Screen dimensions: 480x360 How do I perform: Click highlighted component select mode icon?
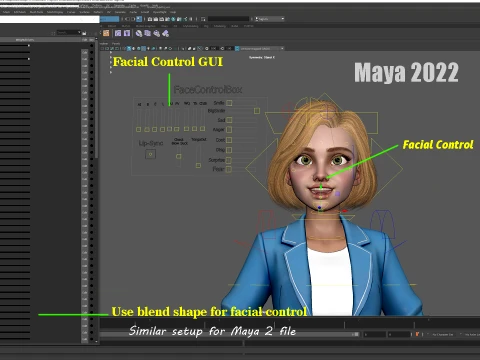[139, 19]
